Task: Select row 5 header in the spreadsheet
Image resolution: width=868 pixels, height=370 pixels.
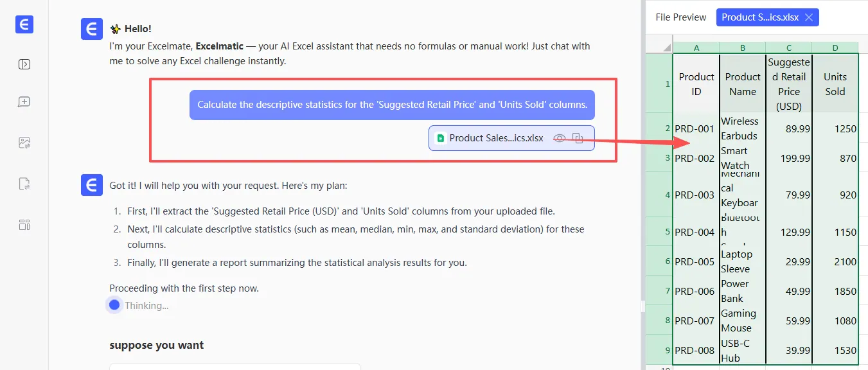Action: coord(659,232)
